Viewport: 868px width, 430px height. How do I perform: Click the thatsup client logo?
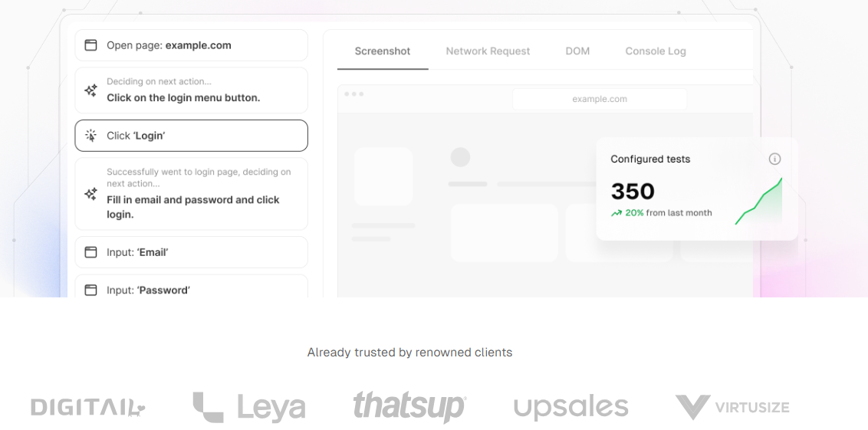point(409,406)
